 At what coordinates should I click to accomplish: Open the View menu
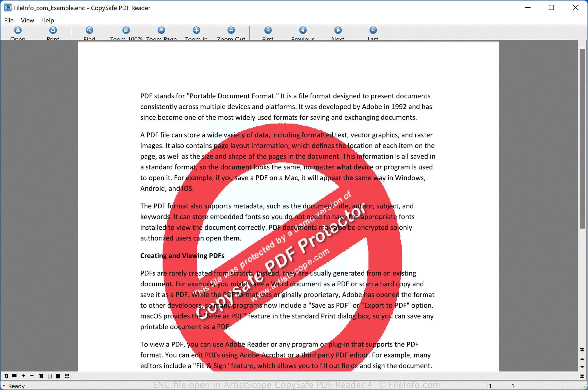pos(27,20)
